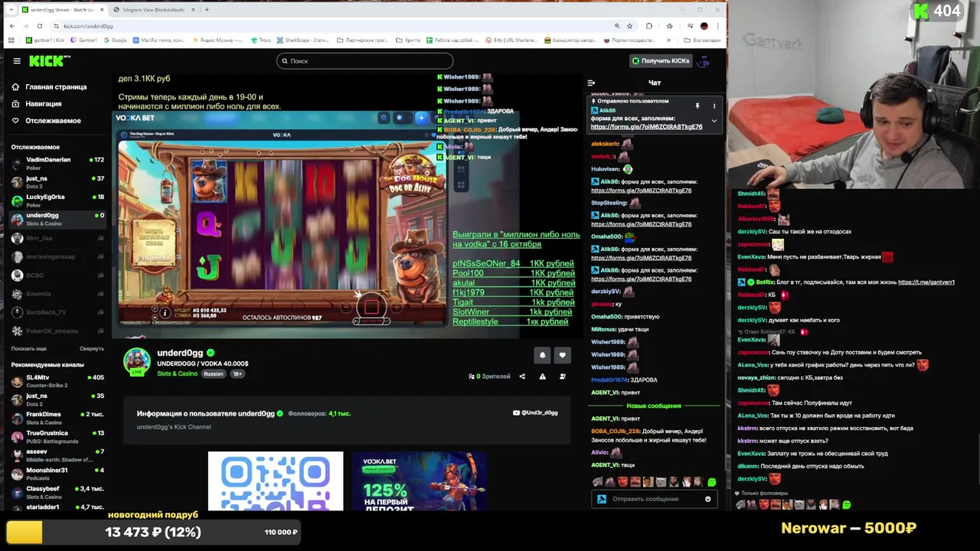Click the Russian language tag
The image size is (980, 551).
[x=213, y=374]
